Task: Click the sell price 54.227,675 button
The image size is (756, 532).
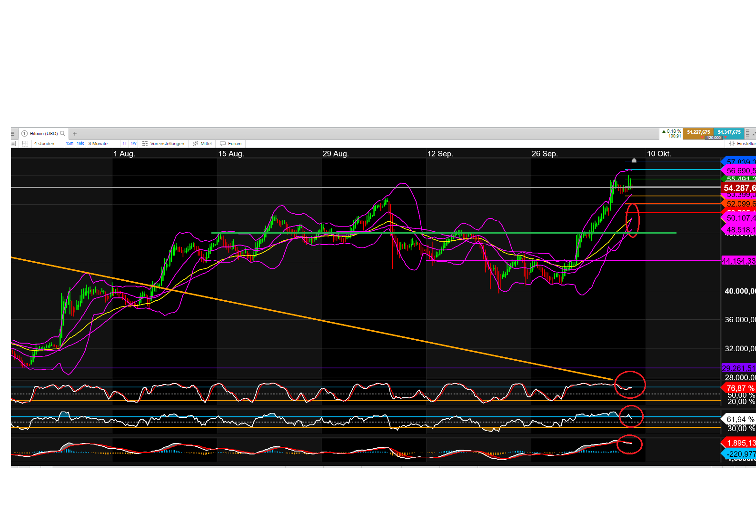Action: (698, 132)
